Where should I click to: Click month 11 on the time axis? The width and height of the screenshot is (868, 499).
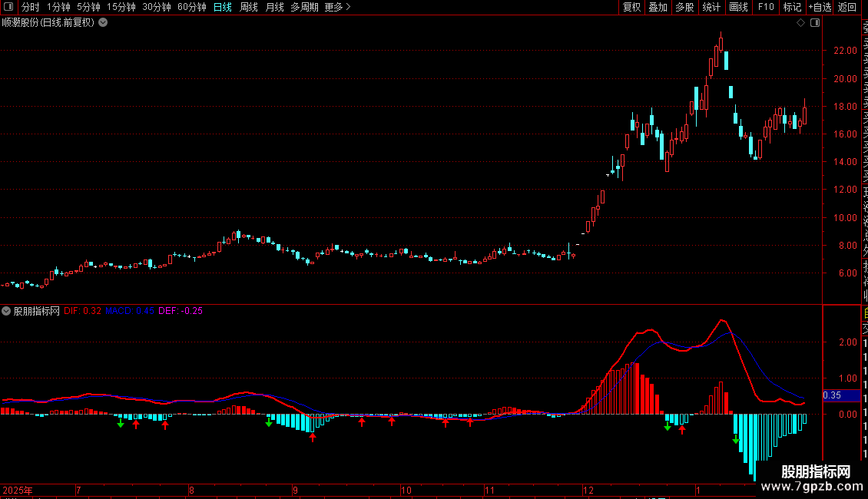tap(489, 490)
